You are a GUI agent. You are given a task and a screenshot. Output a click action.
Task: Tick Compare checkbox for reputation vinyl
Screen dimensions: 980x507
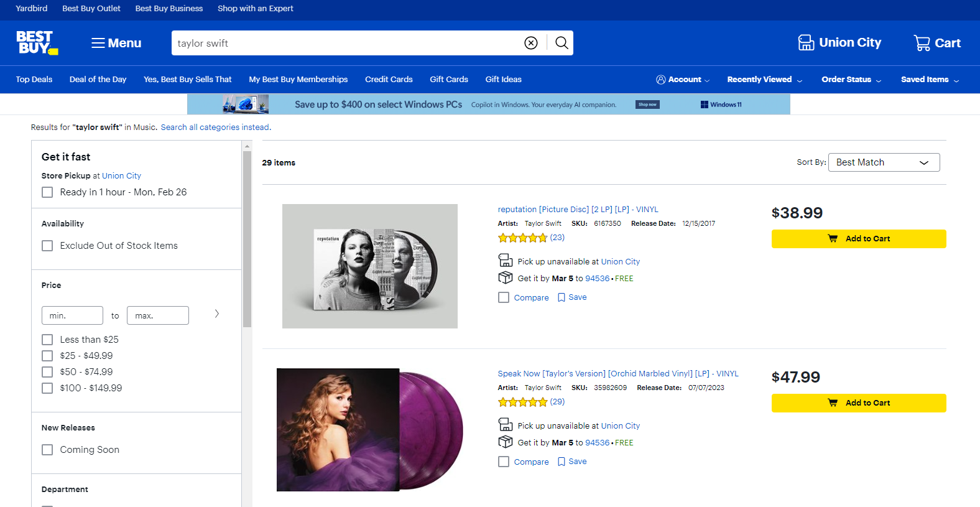coord(504,297)
